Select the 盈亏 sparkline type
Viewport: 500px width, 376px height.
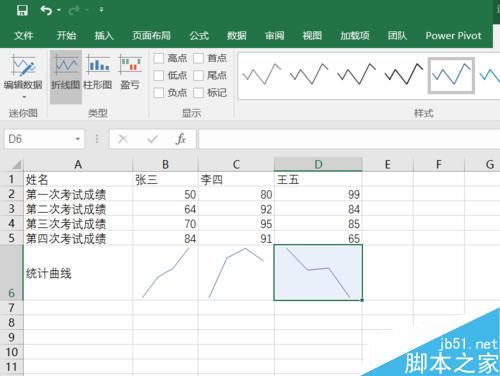tap(130, 73)
